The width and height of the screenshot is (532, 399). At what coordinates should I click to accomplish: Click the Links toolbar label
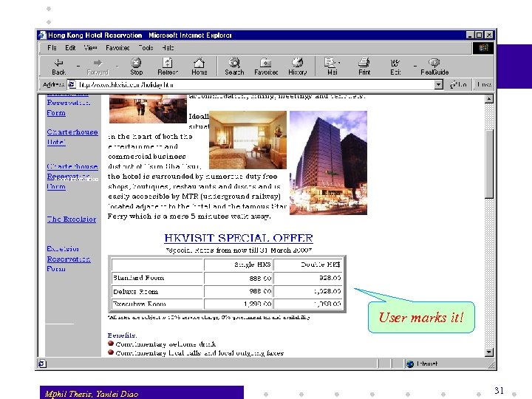483,84
